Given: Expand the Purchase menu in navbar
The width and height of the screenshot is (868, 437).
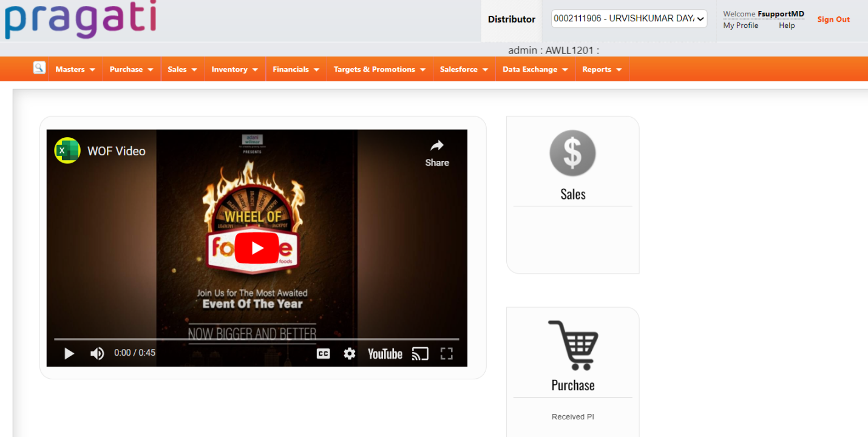Looking at the screenshot, I should coord(132,69).
